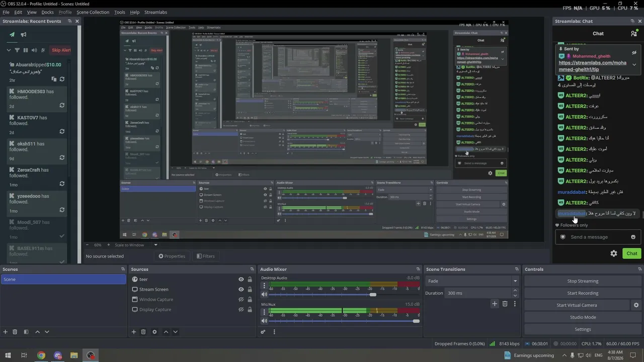The image size is (644, 362).
Task: Open the File menu
Action: (x=6, y=12)
